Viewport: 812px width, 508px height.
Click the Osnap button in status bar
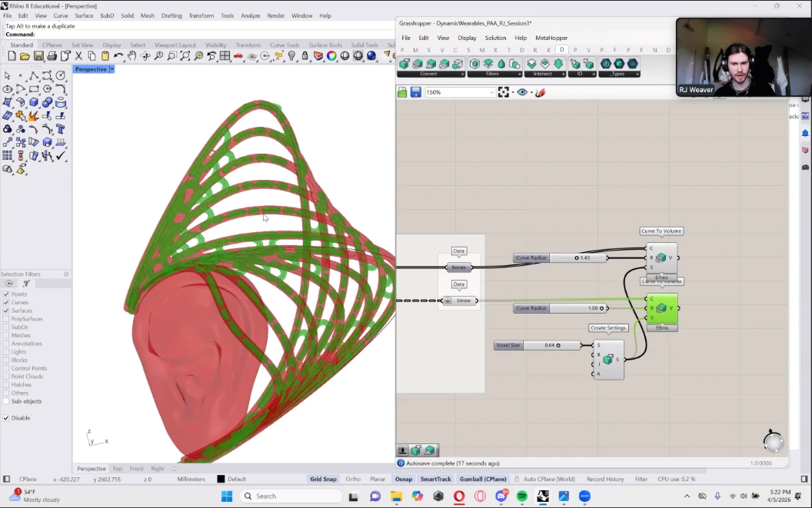click(x=403, y=479)
